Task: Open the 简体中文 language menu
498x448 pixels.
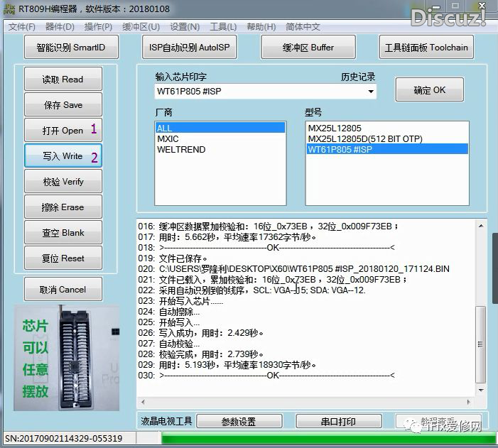Action: (303, 27)
